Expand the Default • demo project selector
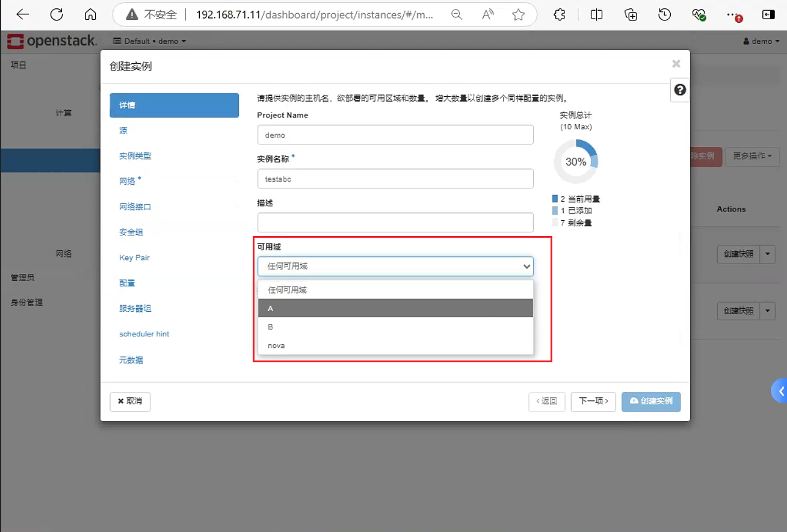787x532 pixels. (150, 41)
